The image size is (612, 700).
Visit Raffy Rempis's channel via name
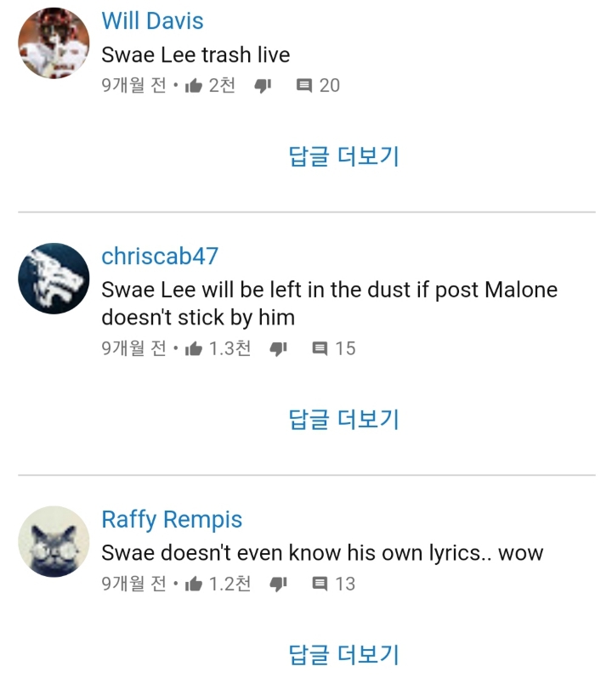tap(172, 519)
